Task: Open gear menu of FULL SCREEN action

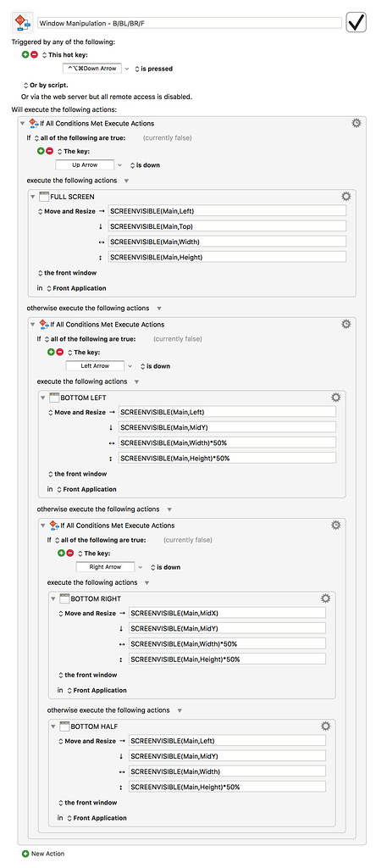Action: (x=346, y=196)
